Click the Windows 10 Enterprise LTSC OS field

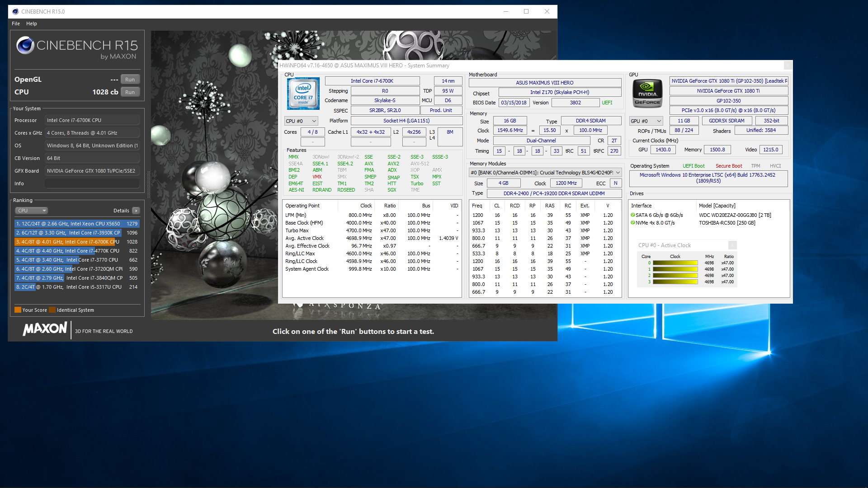click(708, 178)
